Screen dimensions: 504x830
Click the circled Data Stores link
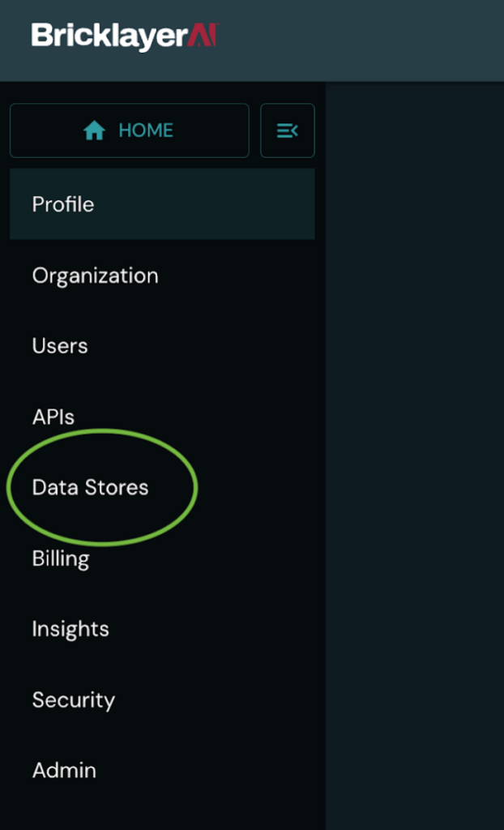[90, 487]
